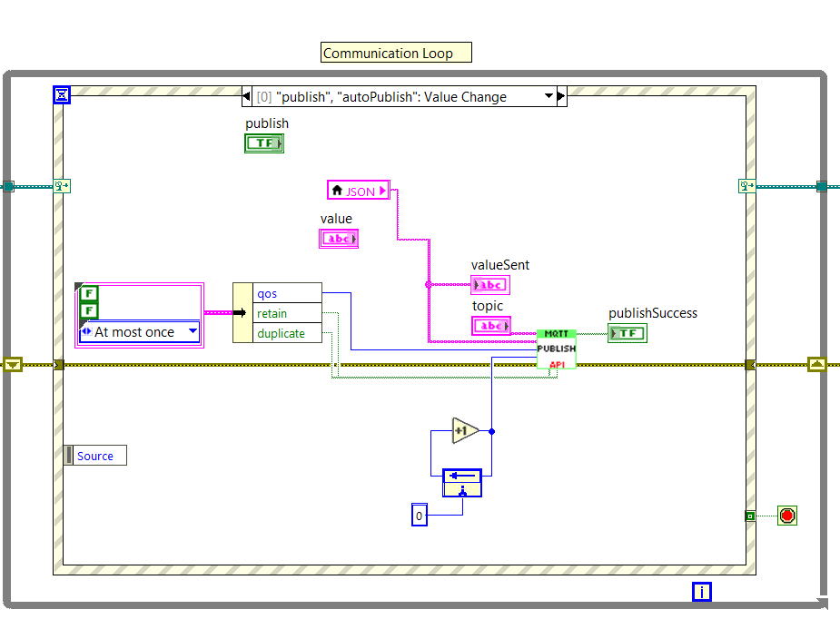Click the publishSuccess label text
This screenshot has height=629, width=840.
click(x=653, y=313)
